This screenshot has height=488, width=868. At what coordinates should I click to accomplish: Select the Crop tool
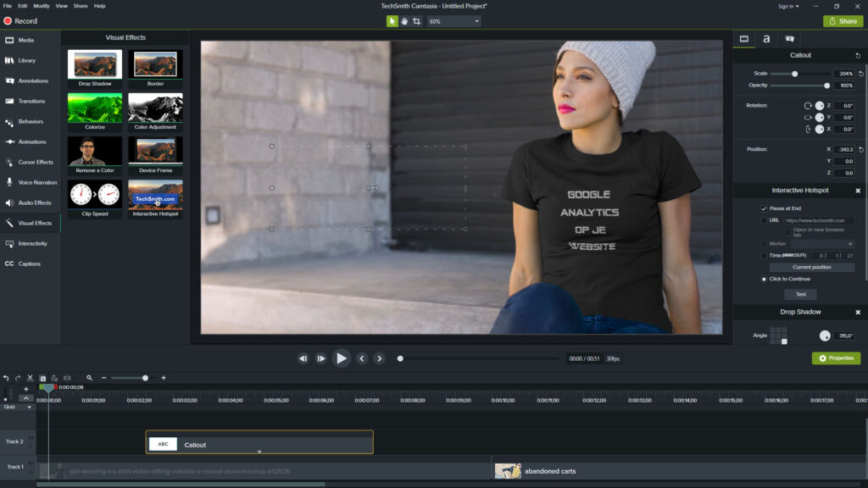pyautogui.click(x=416, y=21)
